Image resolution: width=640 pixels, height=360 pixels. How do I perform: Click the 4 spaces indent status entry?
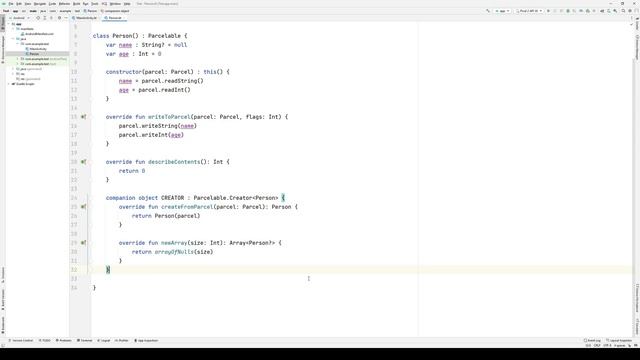(619, 346)
